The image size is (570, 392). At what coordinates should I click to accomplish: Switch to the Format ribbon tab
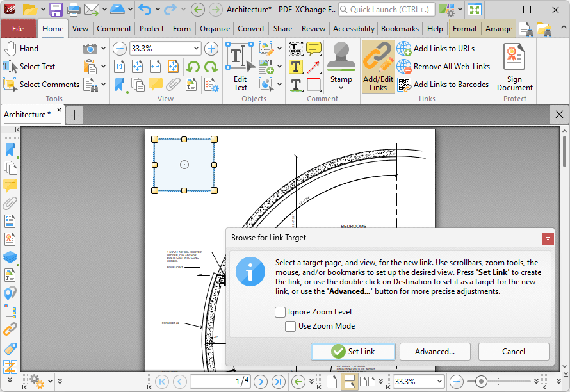click(464, 29)
